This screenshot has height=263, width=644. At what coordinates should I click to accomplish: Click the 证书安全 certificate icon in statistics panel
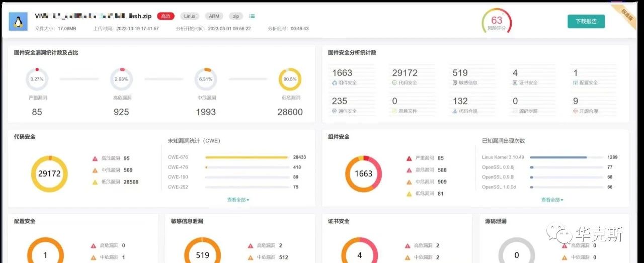coord(515,82)
